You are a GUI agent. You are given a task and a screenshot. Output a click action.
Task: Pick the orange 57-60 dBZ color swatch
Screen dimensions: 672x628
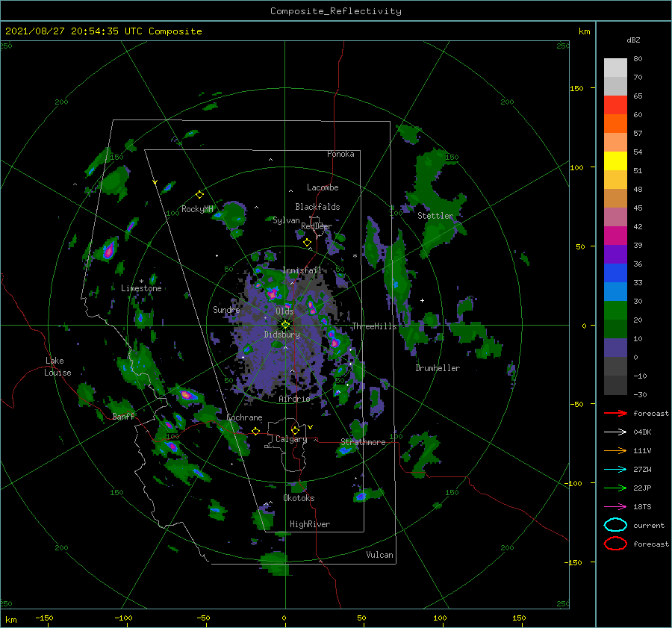615,124
